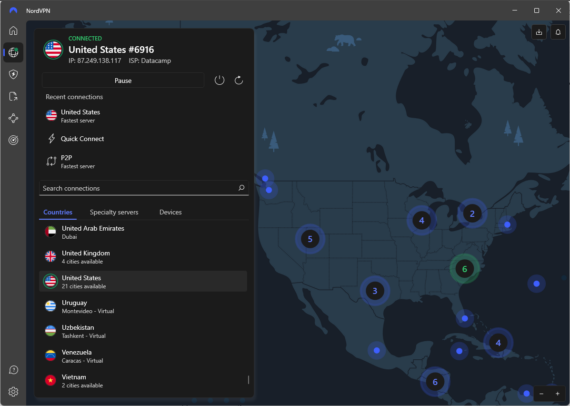
Task: Open the file sharing sidebar icon
Action: coord(13,96)
